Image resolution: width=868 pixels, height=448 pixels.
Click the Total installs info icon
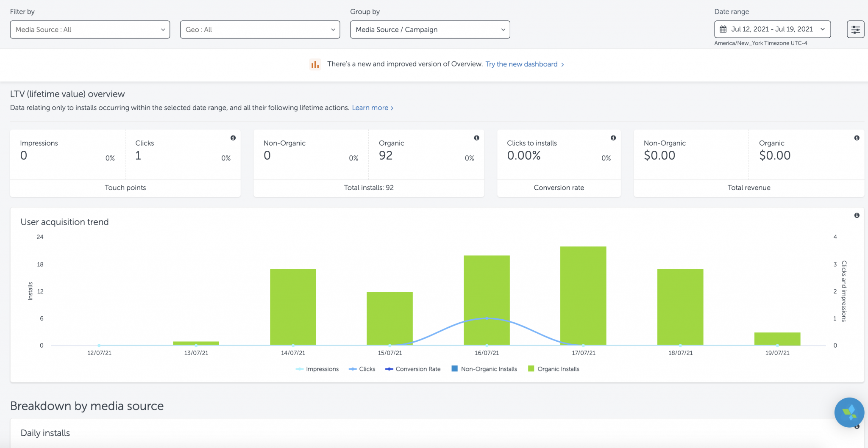pos(476,138)
